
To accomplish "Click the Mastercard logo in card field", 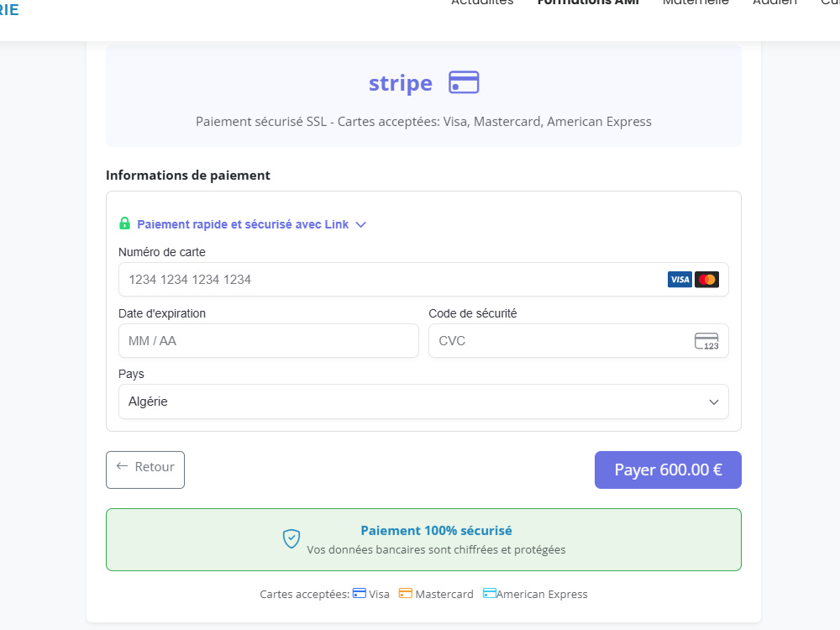I will tap(706, 279).
